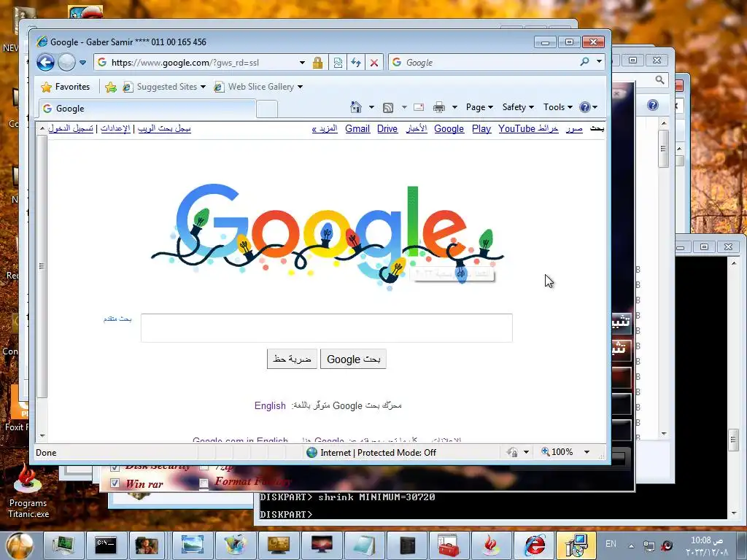Viewport: 747px width, 560px height.
Task: Click the Print printer icon
Action: 438,107
